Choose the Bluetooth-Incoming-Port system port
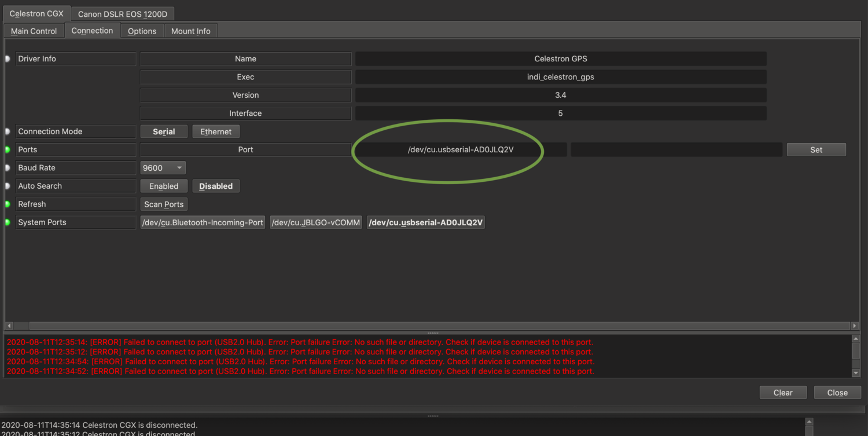The height and width of the screenshot is (436, 868). coord(203,222)
